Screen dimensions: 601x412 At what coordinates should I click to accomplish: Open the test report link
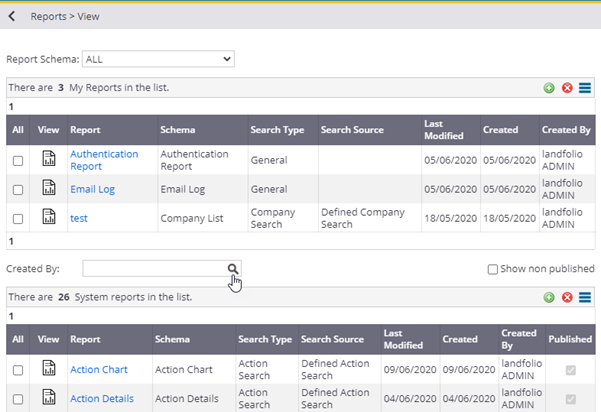click(x=79, y=218)
